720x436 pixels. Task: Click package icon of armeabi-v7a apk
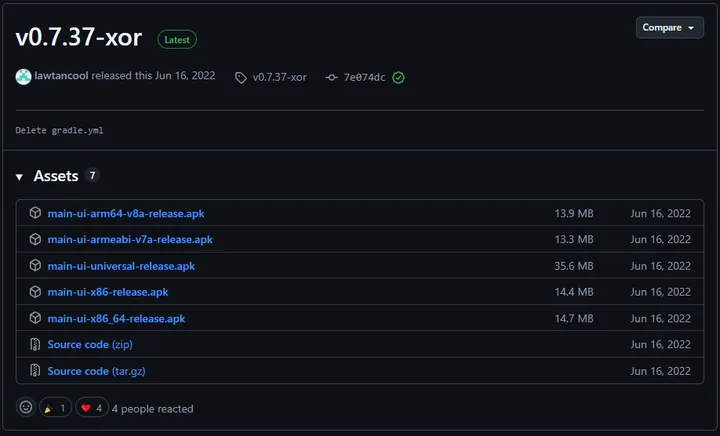tap(35, 239)
